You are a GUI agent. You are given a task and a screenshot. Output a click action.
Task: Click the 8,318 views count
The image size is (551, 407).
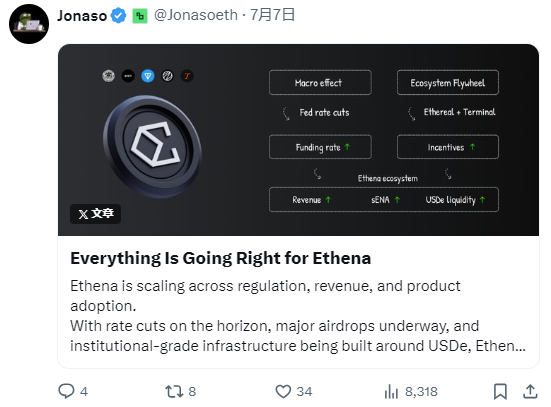tap(421, 392)
